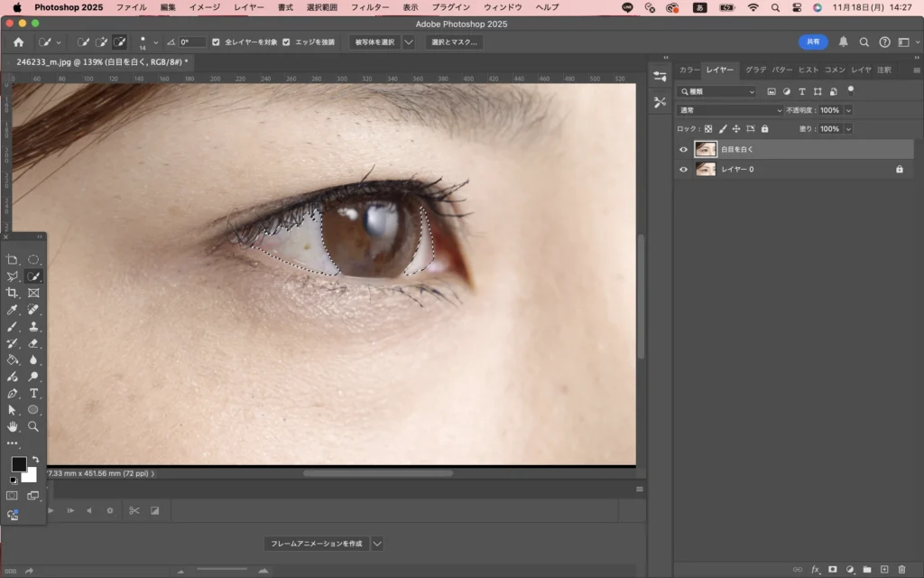Click the フレームアニメーションを作成 button
This screenshot has height=578, width=924.
(317, 544)
